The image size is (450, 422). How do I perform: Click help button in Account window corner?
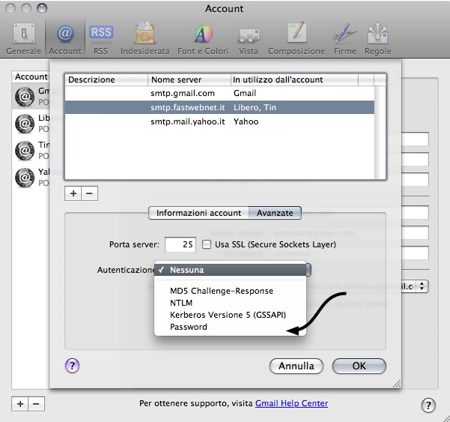point(428,405)
